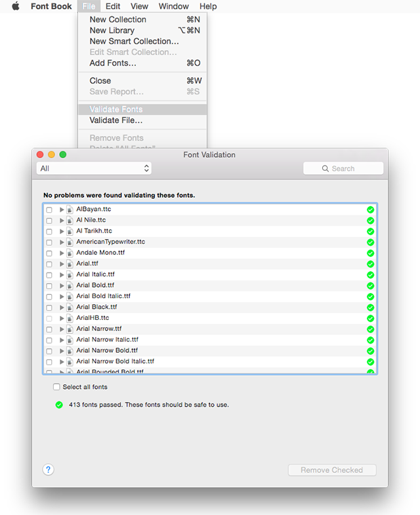Screen dimensions: 420x515
Task: Choose New Smart Collection… in the File menu
Action: [x=142, y=41]
